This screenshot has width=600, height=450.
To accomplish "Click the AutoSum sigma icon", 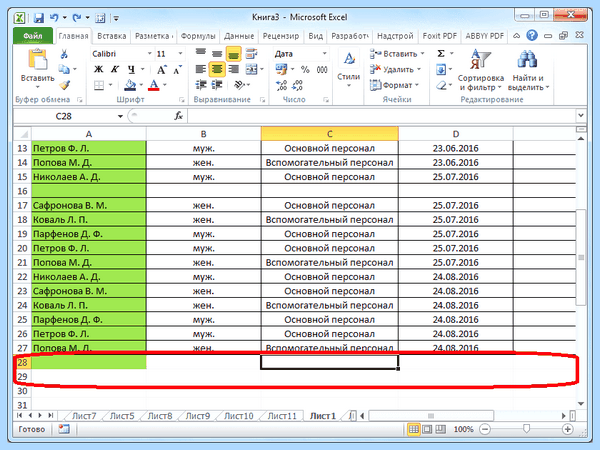I will click(x=441, y=54).
